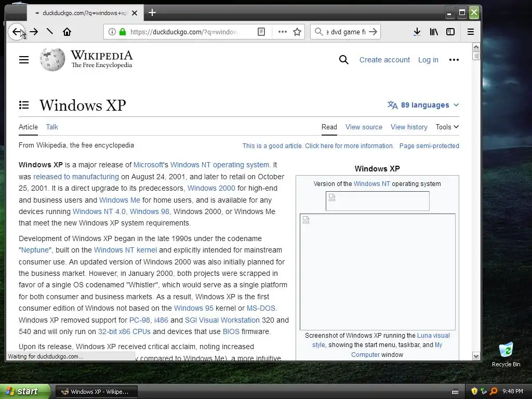
Task: Open Recycle Bin desktop icon
Action: click(x=506, y=354)
